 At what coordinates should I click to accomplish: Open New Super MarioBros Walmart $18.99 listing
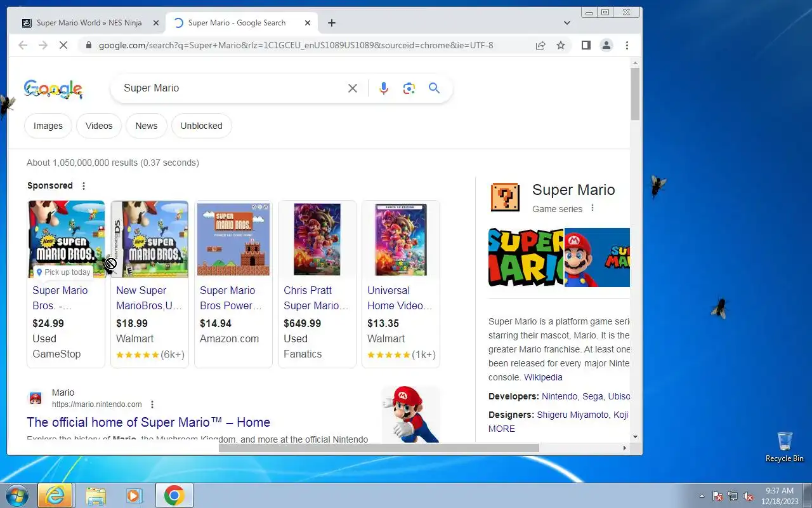[x=150, y=284]
